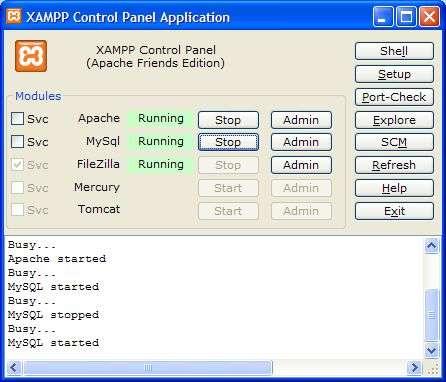This screenshot has width=446, height=382.
Task: Stop the MySql module
Action: coord(228,142)
